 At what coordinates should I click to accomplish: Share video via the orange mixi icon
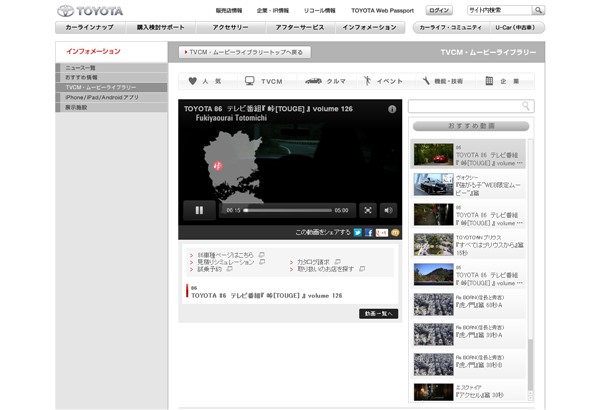(395, 232)
